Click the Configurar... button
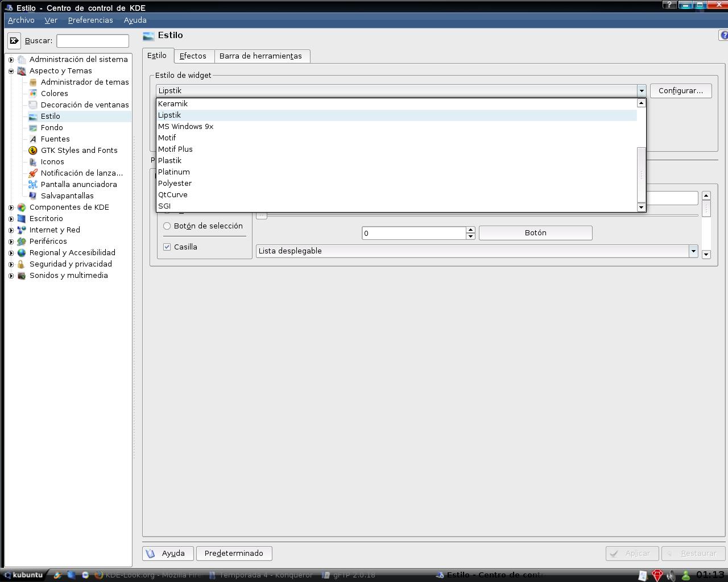Screen dimensions: 728x582 tap(681, 91)
